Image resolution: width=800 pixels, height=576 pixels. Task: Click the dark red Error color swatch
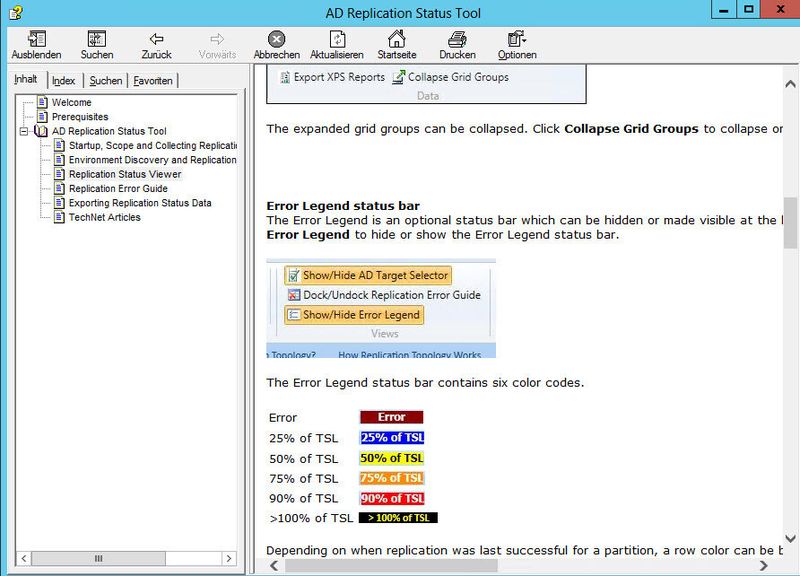tap(391, 417)
